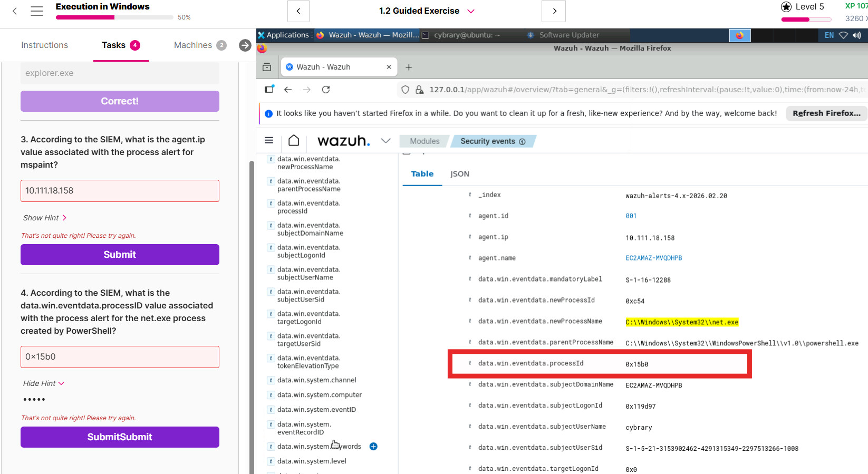Click the add-field plus icon beside keywords

373,447
